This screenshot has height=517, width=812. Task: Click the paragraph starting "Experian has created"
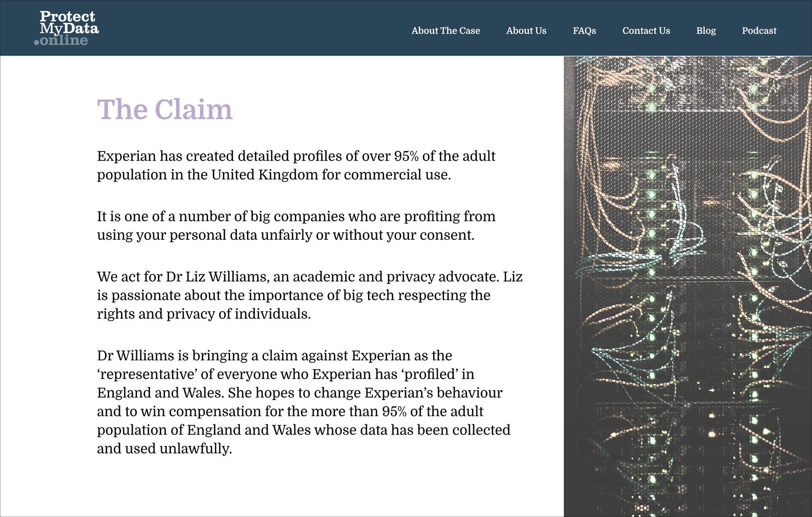pyautogui.click(x=296, y=165)
